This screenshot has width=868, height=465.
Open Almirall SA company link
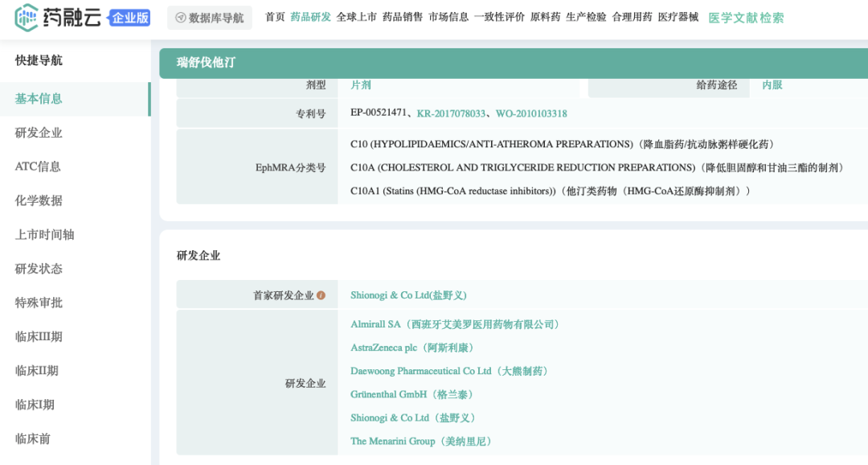(456, 324)
